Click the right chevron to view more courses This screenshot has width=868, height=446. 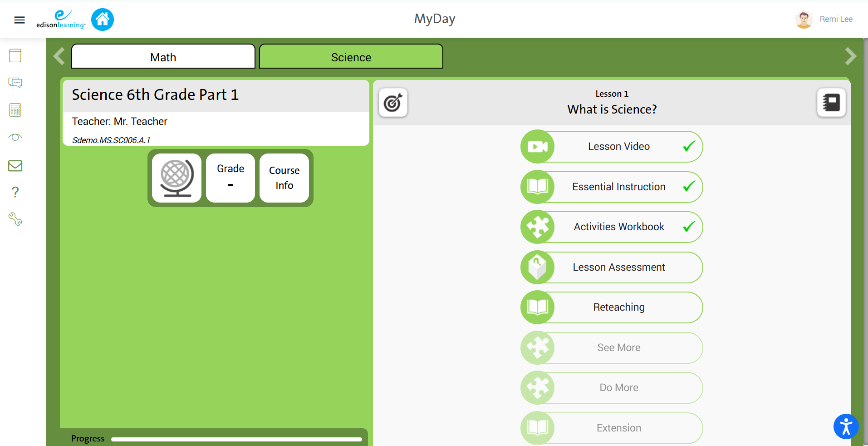(x=852, y=56)
